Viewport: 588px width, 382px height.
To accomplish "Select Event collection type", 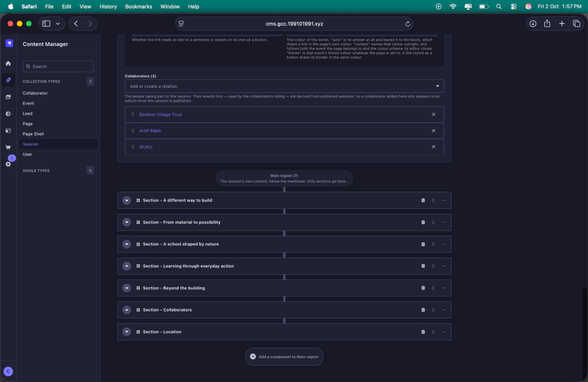I will point(28,103).
